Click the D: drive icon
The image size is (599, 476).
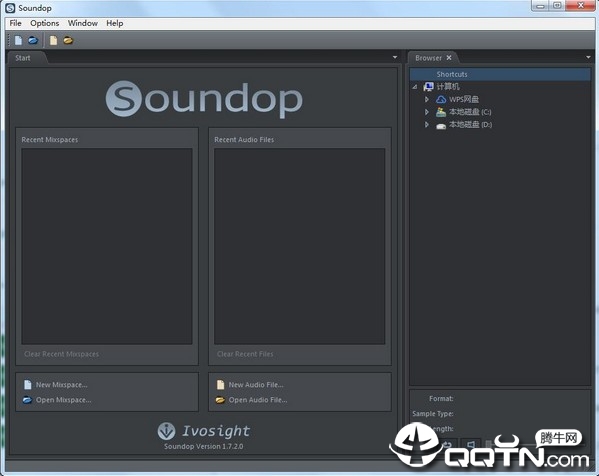tap(441, 125)
